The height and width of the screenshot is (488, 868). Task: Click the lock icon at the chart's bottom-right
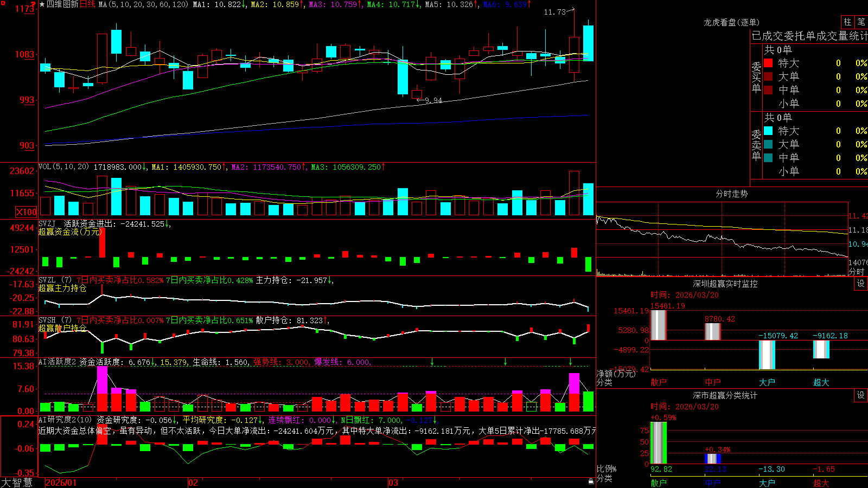point(591,481)
